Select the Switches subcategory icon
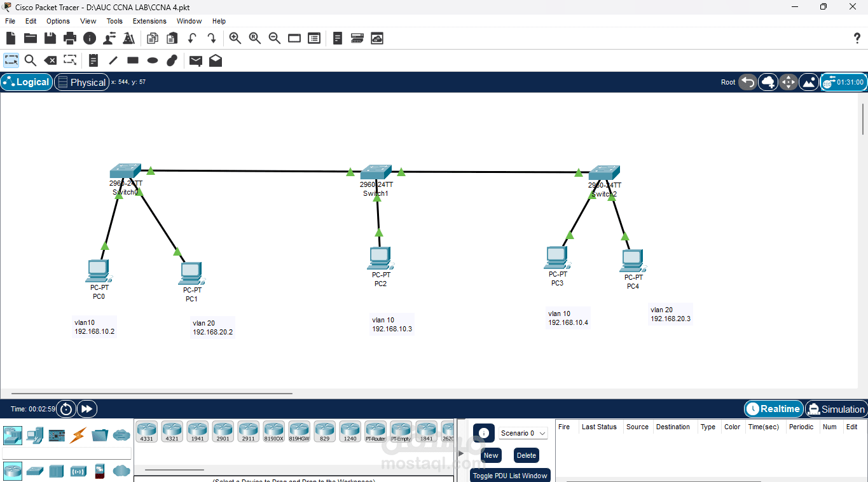868x482 pixels. [x=34, y=471]
